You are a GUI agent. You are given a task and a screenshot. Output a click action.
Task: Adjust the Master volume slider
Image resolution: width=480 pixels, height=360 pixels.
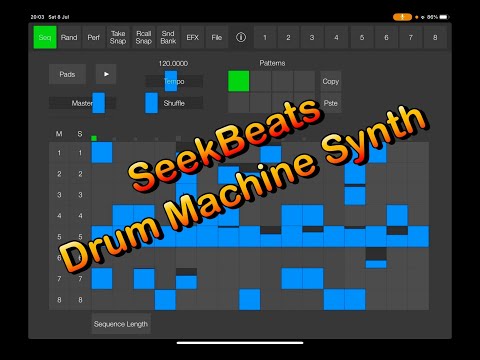[82, 103]
